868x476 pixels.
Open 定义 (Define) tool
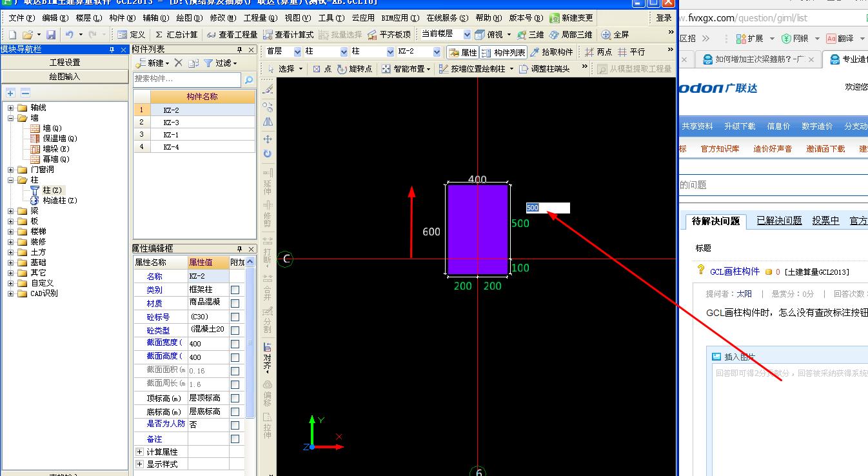pos(132,35)
